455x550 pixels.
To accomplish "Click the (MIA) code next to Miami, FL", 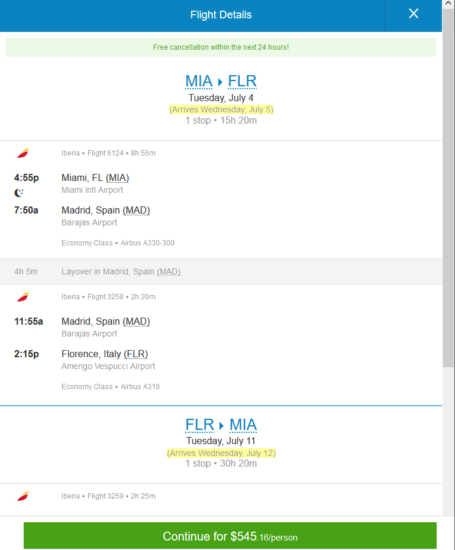I will (x=117, y=178).
